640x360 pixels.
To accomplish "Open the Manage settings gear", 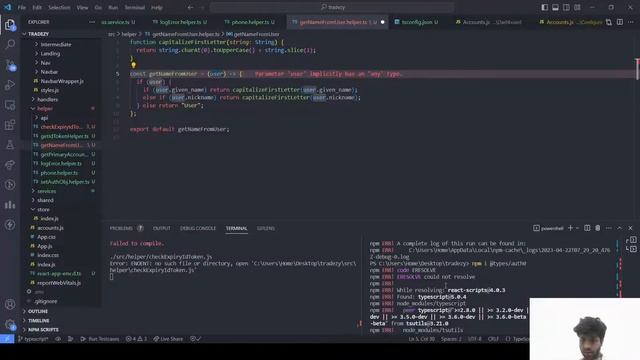I will [10, 324].
